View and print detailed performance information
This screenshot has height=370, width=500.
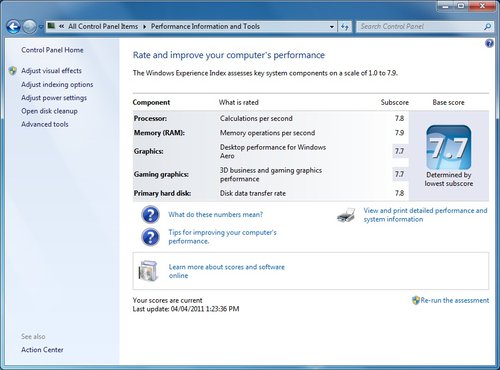coord(425,215)
